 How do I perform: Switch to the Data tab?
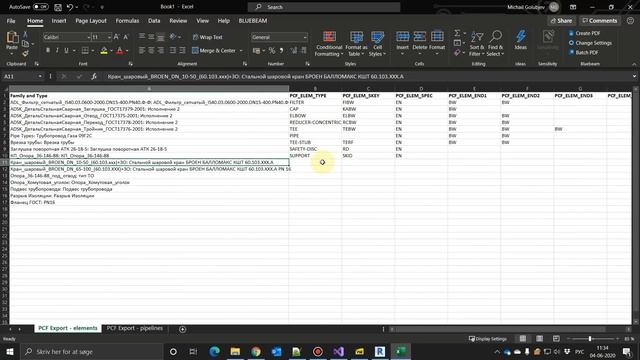click(154, 21)
